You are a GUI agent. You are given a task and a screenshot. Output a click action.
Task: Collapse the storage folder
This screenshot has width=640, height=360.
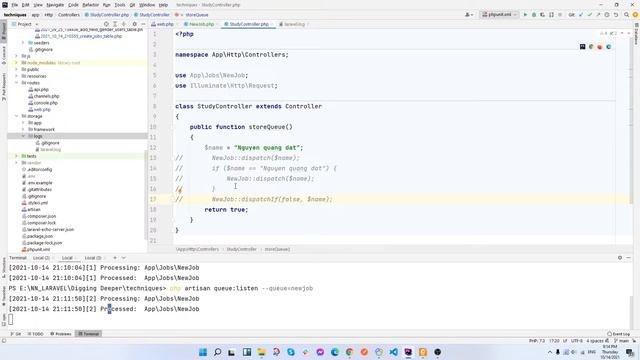point(17,116)
